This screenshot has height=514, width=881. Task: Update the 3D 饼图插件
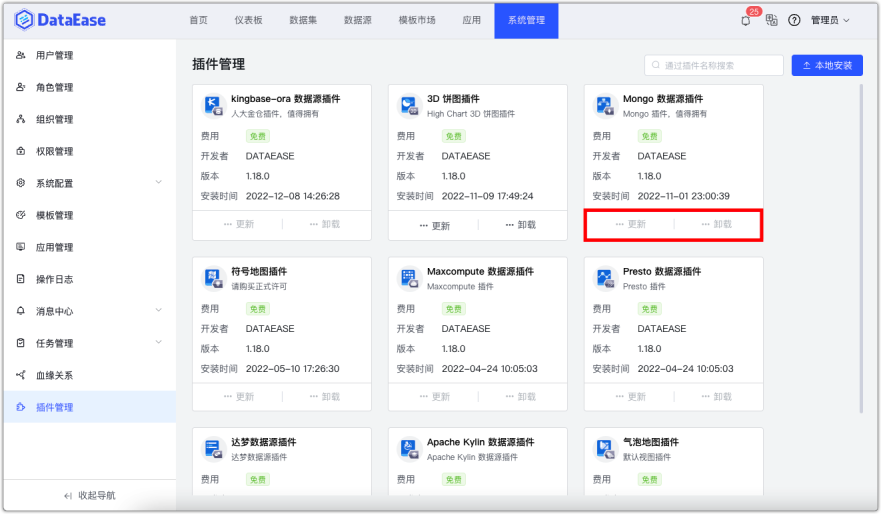click(434, 225)
